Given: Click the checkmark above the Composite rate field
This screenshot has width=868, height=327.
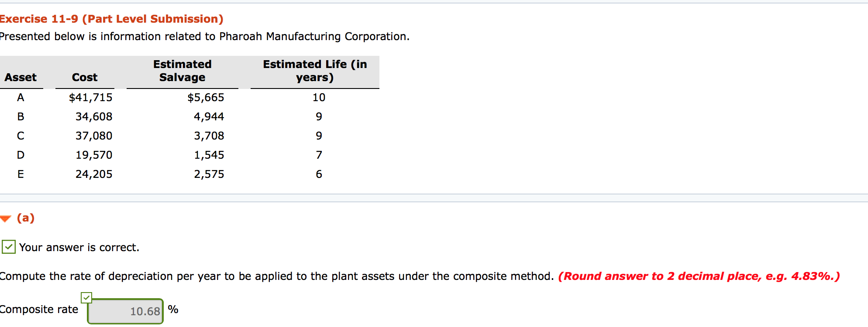Looking at the screenshot, I should tap(86, 297).
